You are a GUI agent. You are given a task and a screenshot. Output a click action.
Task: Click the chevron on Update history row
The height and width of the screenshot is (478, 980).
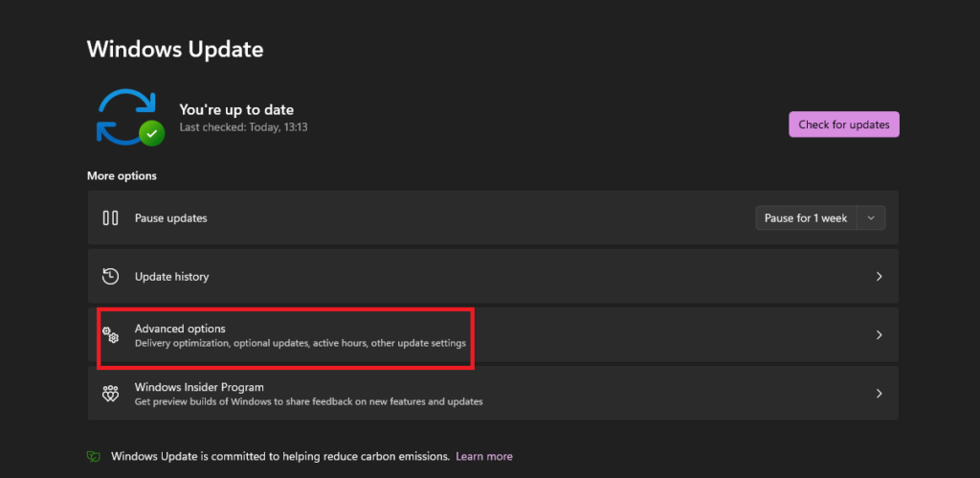(x=879, y=277)
